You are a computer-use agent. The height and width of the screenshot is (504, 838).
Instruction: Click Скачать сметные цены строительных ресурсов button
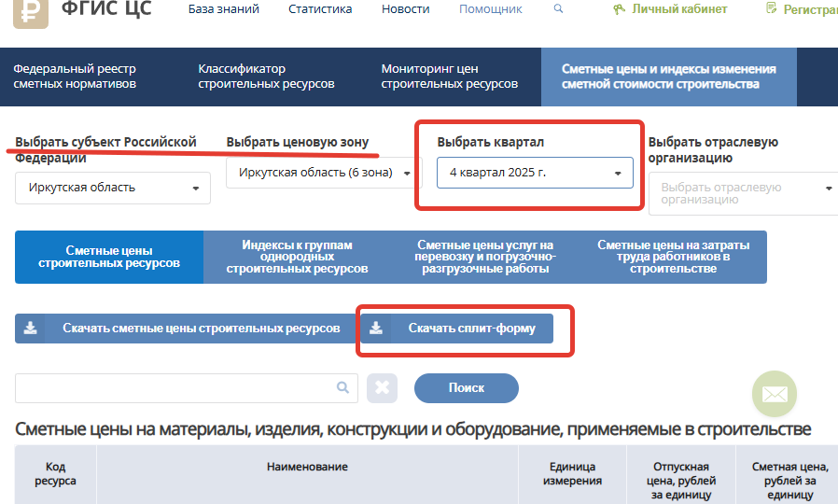(186, 329)
